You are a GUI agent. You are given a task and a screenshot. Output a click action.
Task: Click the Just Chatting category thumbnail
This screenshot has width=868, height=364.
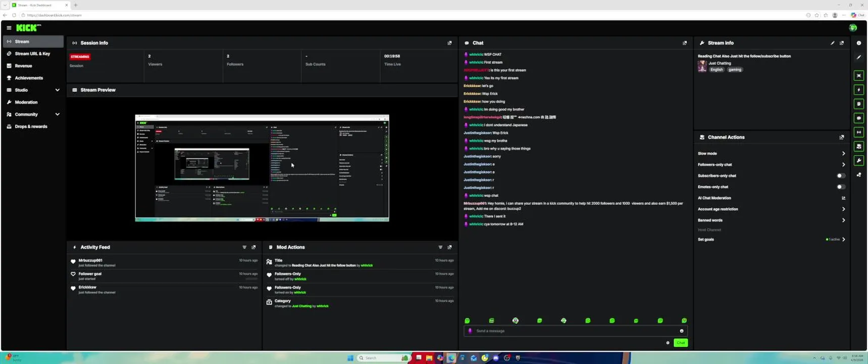click(x=702, y=66)
